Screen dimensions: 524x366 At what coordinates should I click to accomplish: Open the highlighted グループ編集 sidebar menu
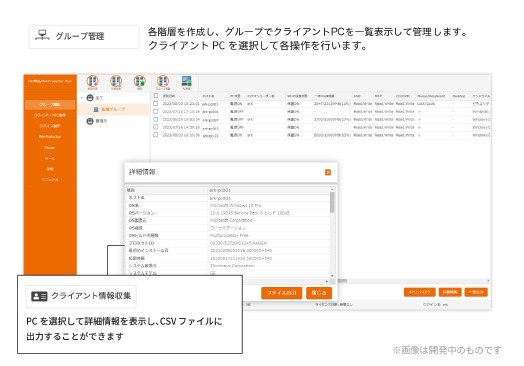click(50, 104)
